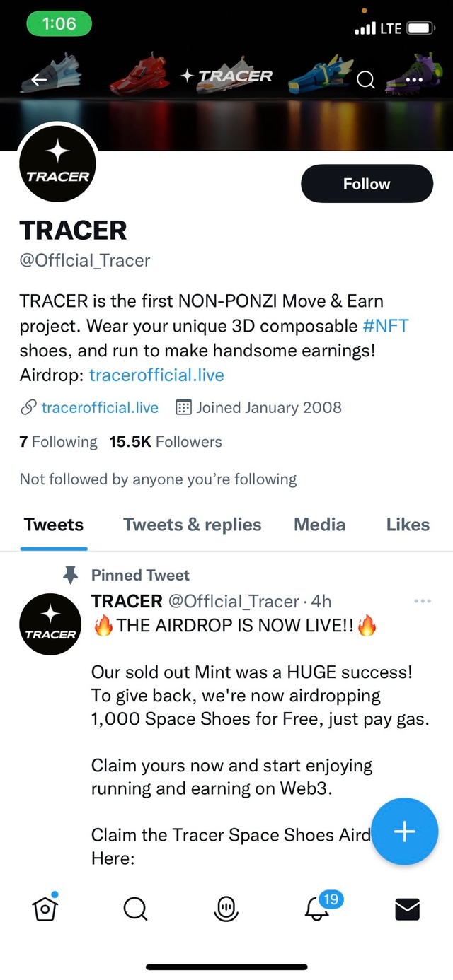Switch to the Tweets tab
The height and width of the screenshot is (980, 453).
[54, 525]
